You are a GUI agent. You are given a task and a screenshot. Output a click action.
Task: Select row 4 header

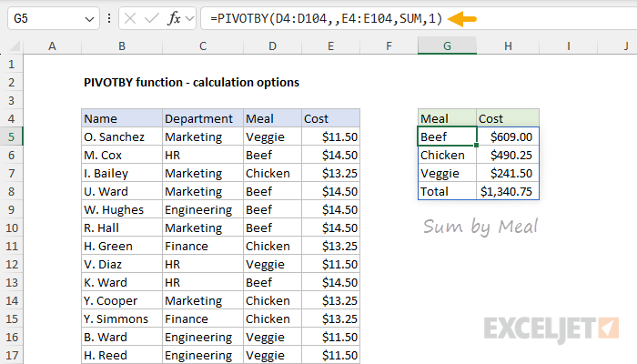[x=11, y=118]
